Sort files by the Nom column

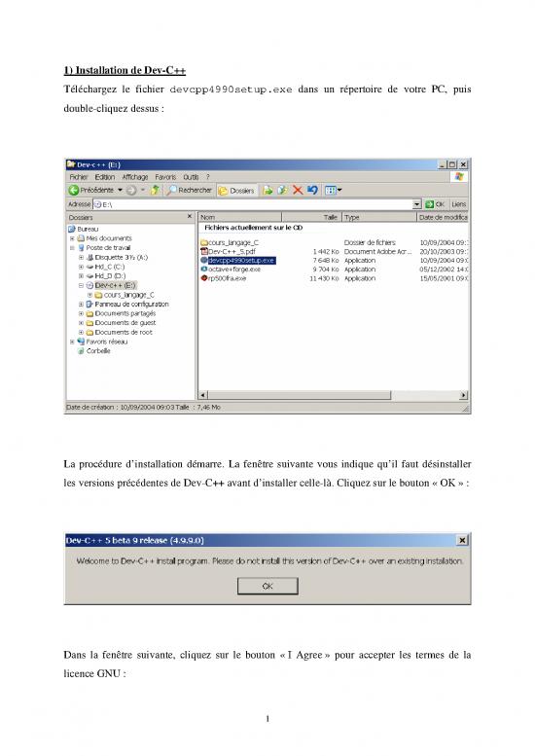240,217
